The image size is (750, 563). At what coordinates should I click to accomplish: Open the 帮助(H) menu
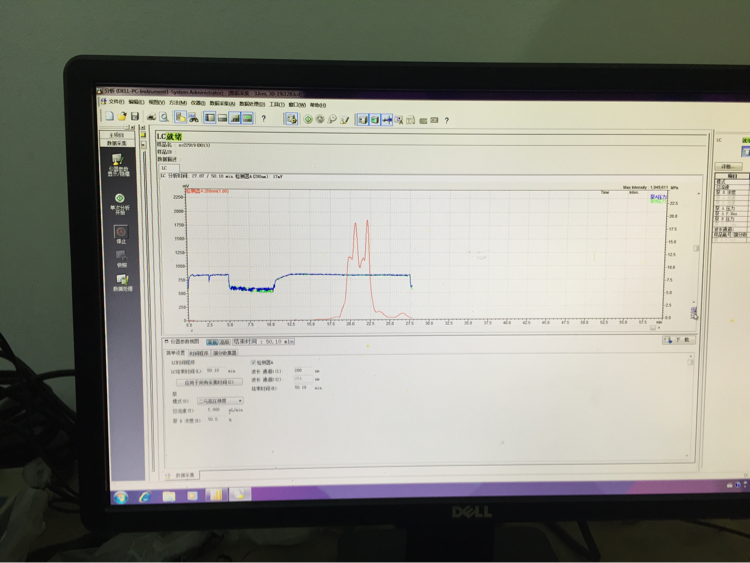coord(318,105)
